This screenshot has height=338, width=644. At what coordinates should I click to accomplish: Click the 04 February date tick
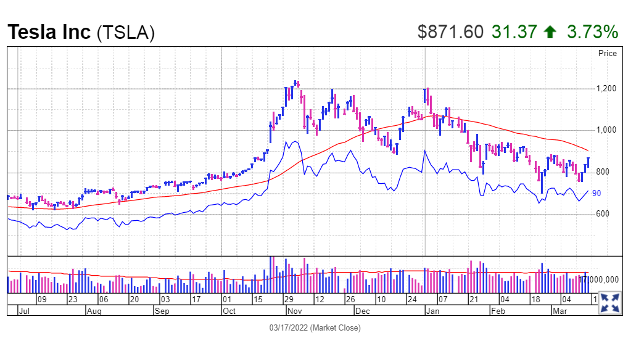click(505, 299)
